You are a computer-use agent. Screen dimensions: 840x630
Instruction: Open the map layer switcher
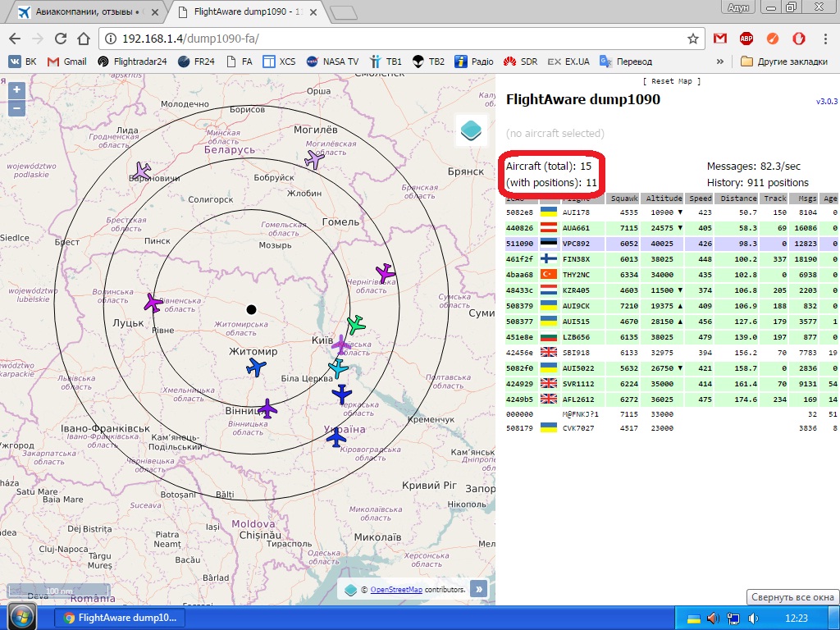point(470,130)
